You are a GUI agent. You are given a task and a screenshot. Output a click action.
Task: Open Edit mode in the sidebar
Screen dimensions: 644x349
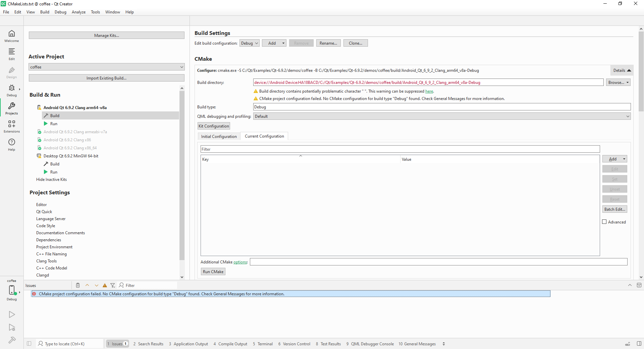12,54
